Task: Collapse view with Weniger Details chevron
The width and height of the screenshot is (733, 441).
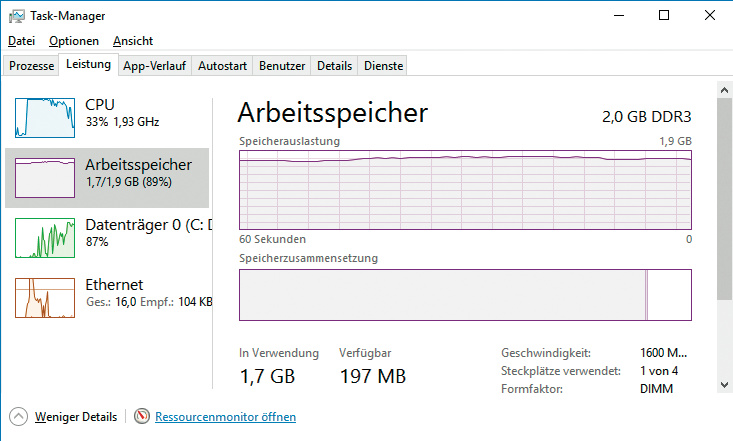Action: tap(18, 416)
